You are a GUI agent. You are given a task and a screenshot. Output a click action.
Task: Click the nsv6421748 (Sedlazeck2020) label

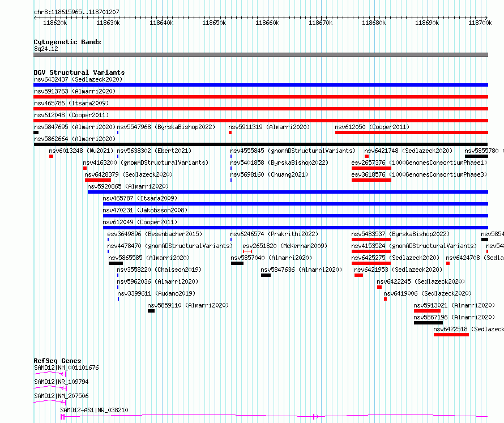[x=408, y=151]
